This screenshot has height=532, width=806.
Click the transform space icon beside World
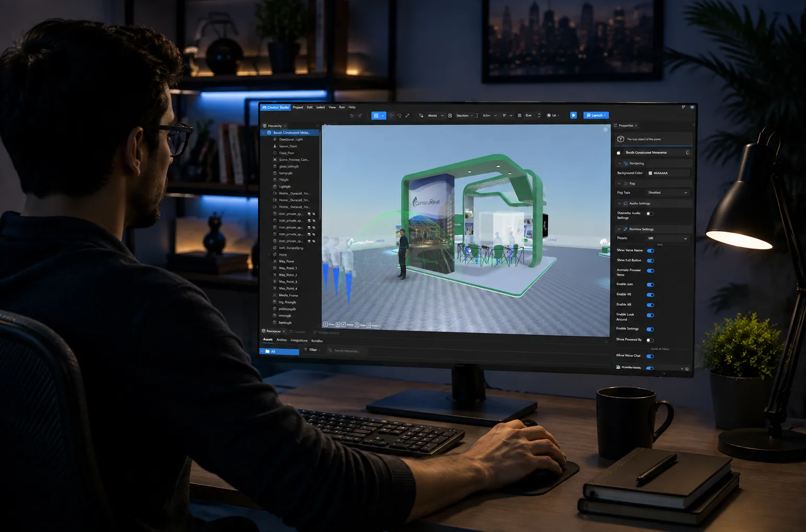click(421, 115)
